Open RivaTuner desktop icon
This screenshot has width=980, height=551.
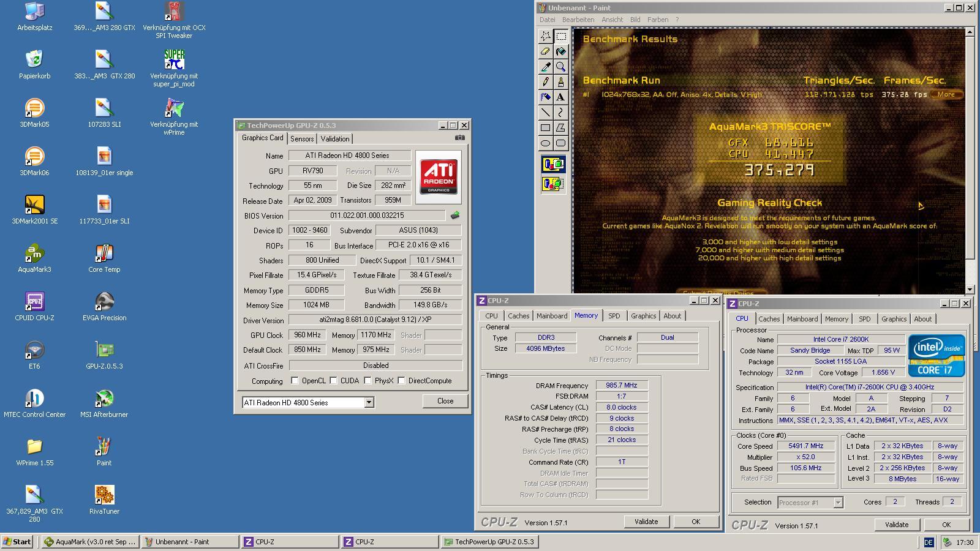(104, 500)
